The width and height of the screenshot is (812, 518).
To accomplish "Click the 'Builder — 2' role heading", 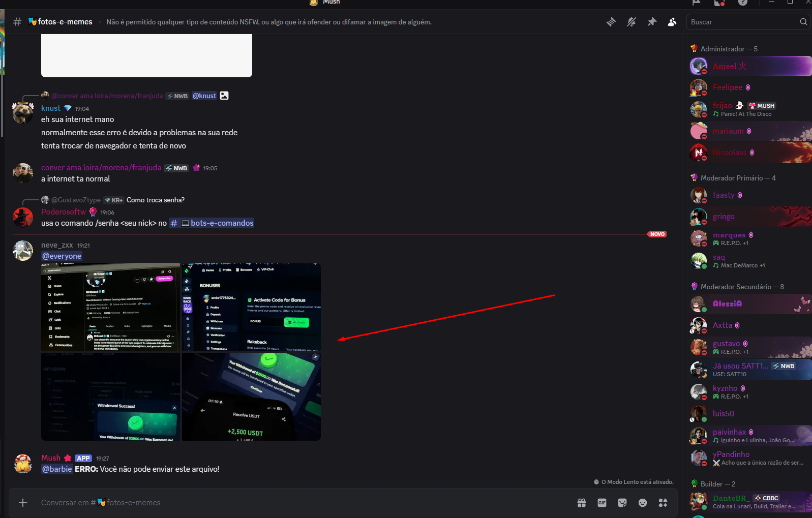I will click(717, 484).
